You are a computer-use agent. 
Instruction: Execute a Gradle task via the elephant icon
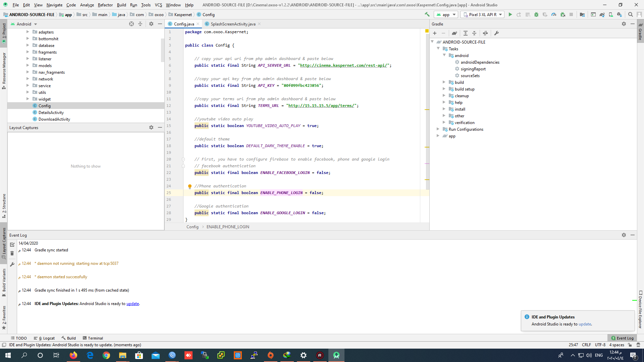pyautogui.click(x=454, y=33)
